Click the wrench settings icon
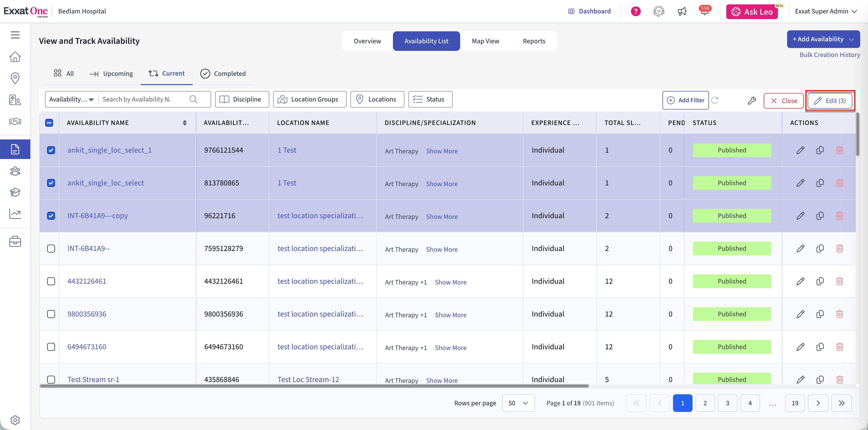 tap(752, 101)
